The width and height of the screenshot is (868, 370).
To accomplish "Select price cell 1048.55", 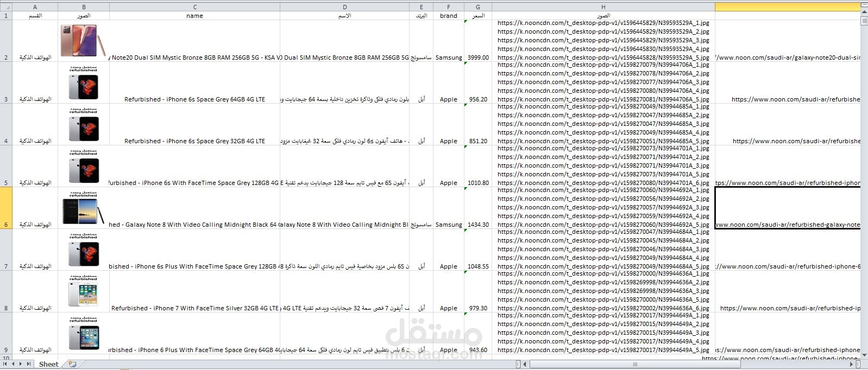I will [x=478, y=250].
